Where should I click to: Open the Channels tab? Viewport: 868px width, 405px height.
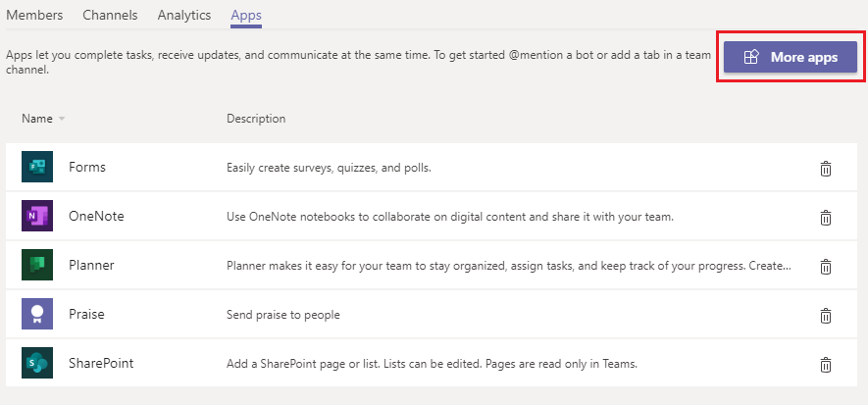pyautogui.click(x=110, y=16)
